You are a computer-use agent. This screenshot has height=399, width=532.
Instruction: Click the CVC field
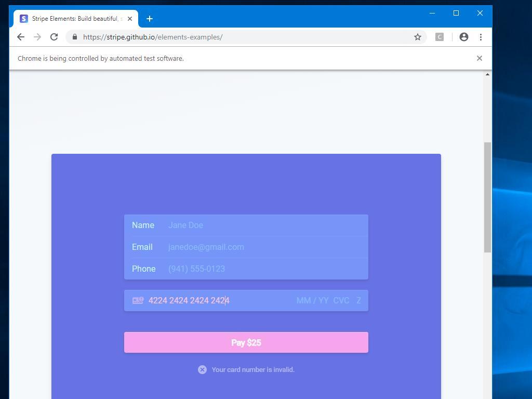(341, 300)
